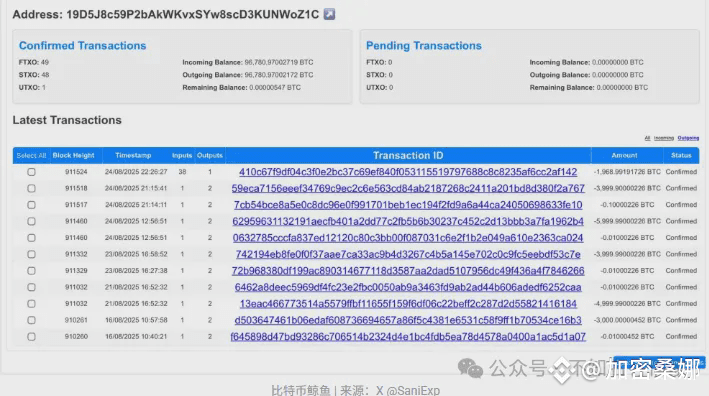709x396 pixels.
Task: Open transaction 742194eb8fe0f0f37aae... link
Action: 408,254
